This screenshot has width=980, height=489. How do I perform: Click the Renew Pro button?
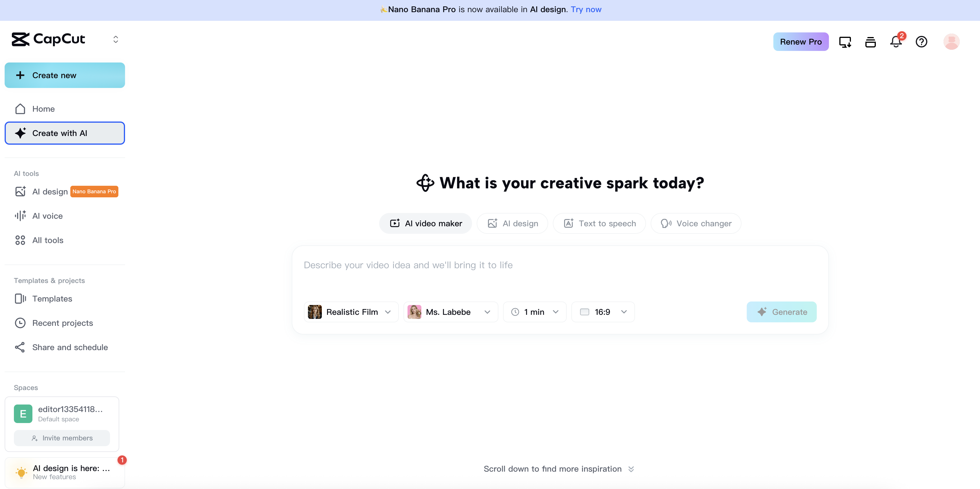pos(801,41)
